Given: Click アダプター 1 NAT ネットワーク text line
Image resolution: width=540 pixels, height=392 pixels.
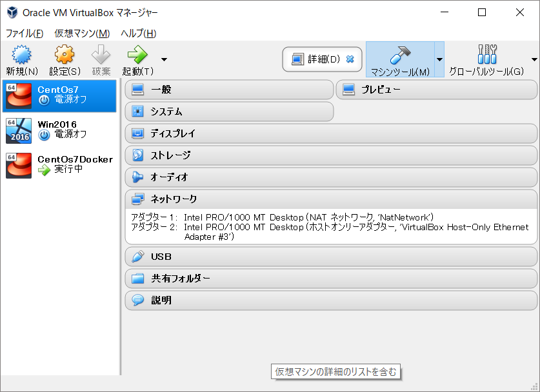Looking at the screenshot, I should point(282,217).
